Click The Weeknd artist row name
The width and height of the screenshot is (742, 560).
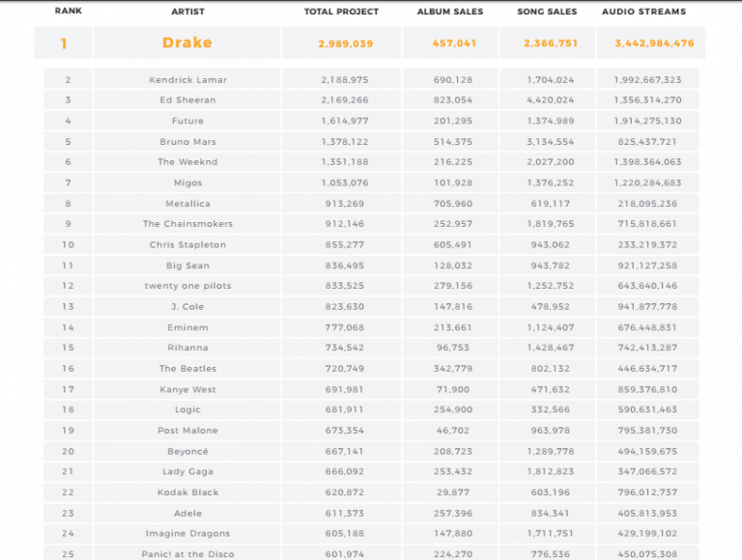(187, 162)
